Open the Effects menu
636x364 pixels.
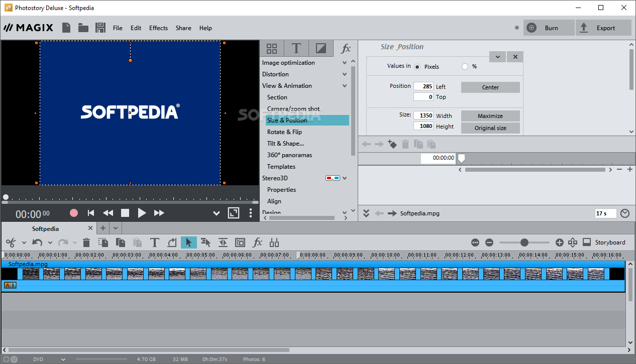158,28
